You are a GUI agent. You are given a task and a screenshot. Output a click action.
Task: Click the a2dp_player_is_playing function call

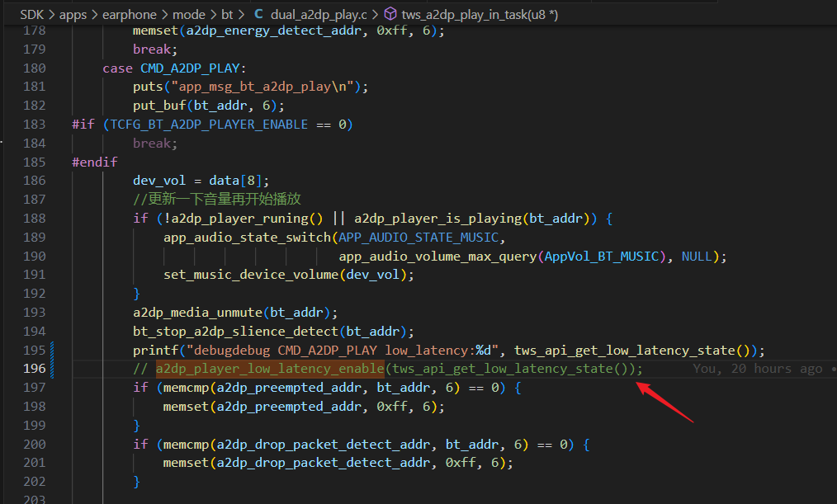pyautogui.click(x=437, y=218)
